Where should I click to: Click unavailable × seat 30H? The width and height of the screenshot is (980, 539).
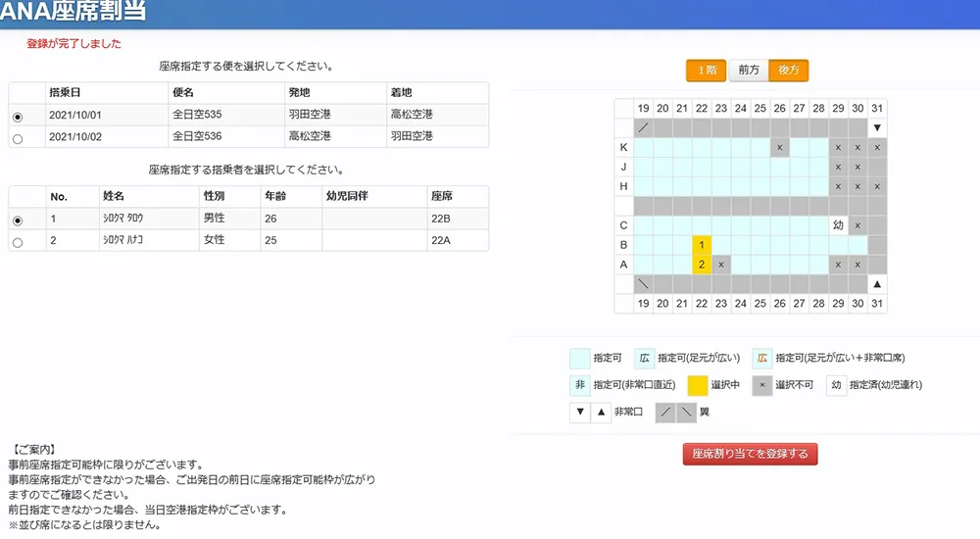[857, 186]
